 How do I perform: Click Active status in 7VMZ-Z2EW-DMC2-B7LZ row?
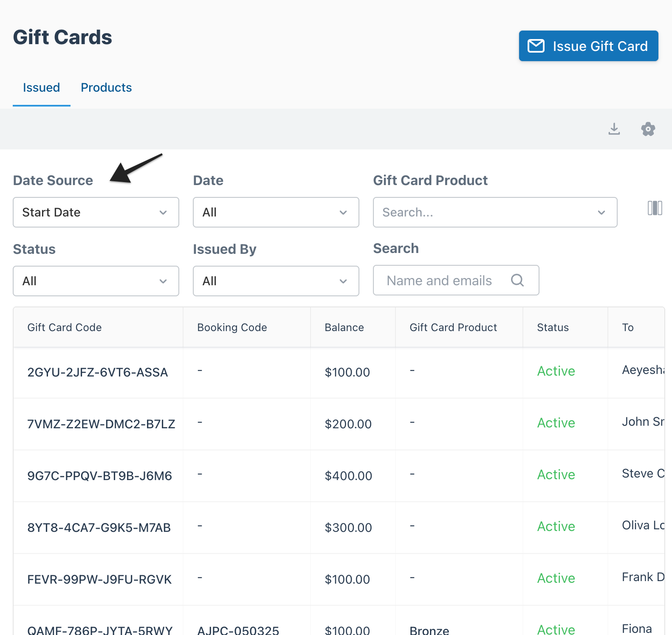coord(556,423)
